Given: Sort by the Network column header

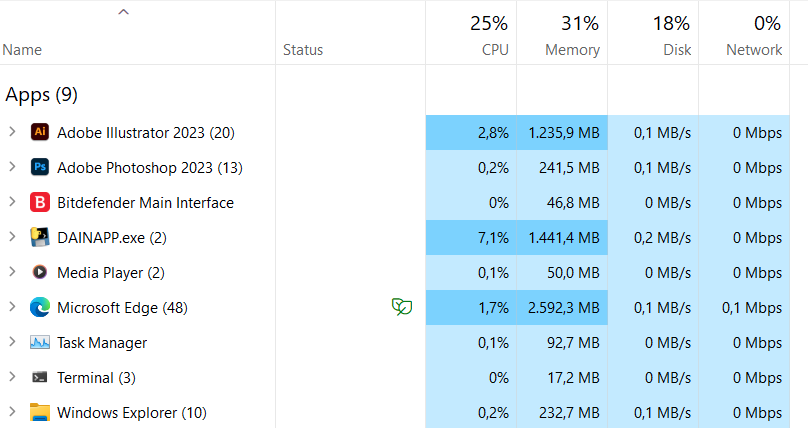Looking at the screenshot, I should tap(744, 33).
